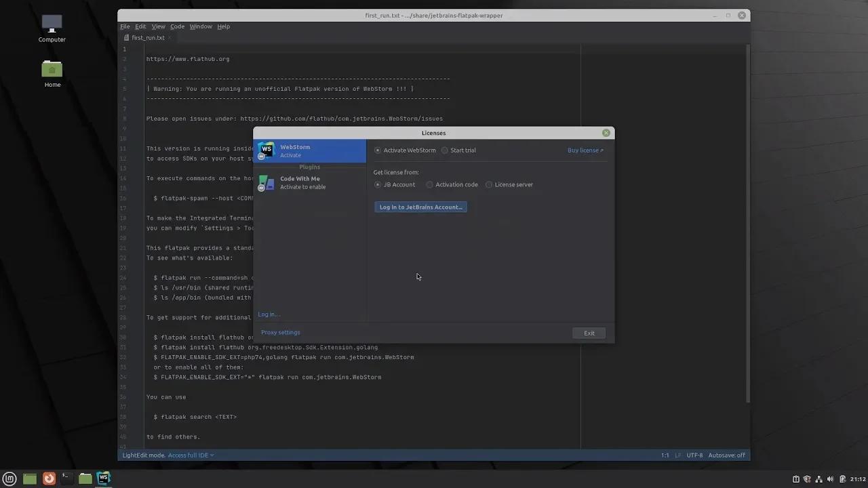Open the UTF-8 encoding selector
Screen dimensions: 868x488
pos(693,455)
